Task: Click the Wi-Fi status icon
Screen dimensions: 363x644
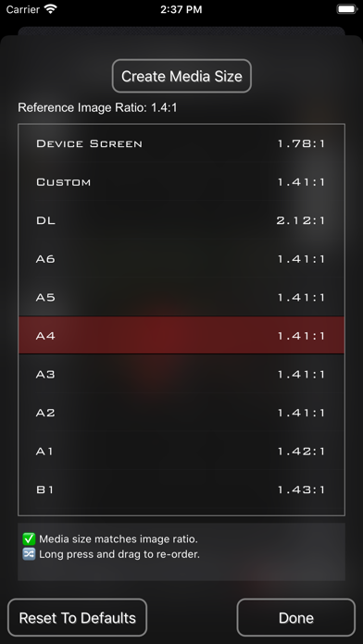Action: tap(51, 9)
